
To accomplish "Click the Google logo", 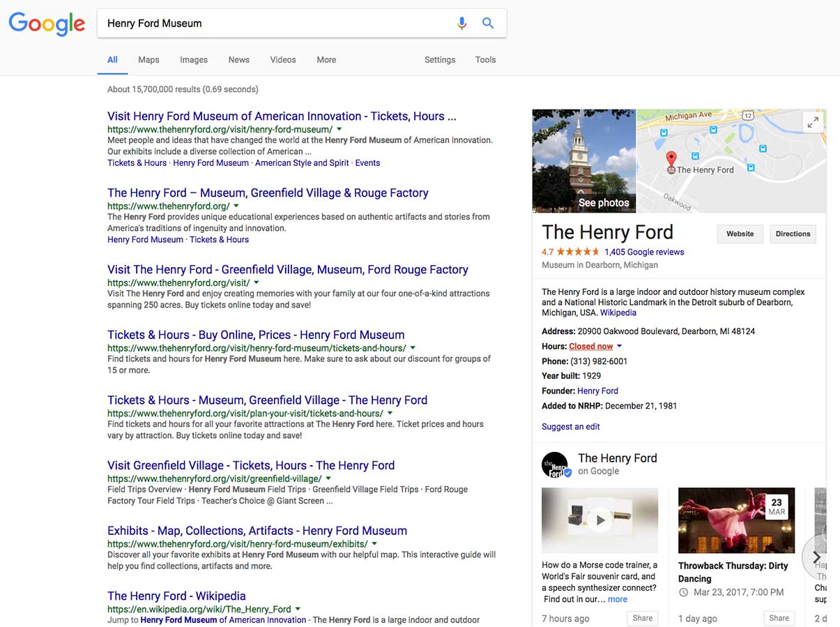I will tap(47, 24).
